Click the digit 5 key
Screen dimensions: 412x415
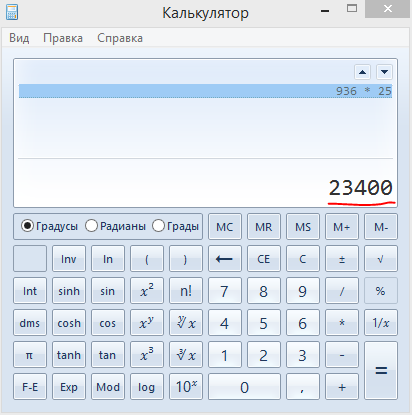coord(264,323)
